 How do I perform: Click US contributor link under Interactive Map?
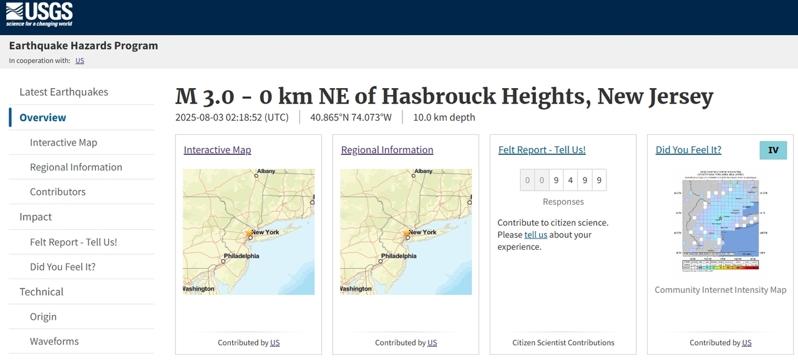point(275,343)
